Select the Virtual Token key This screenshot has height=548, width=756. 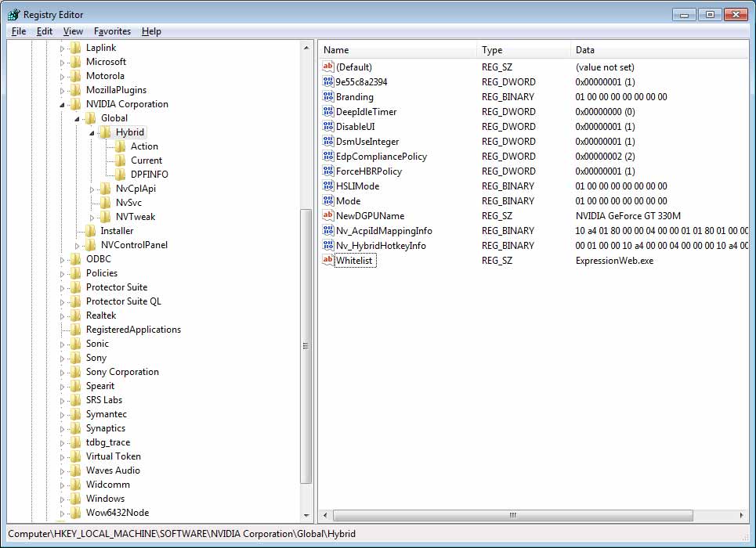coord(114,456)
